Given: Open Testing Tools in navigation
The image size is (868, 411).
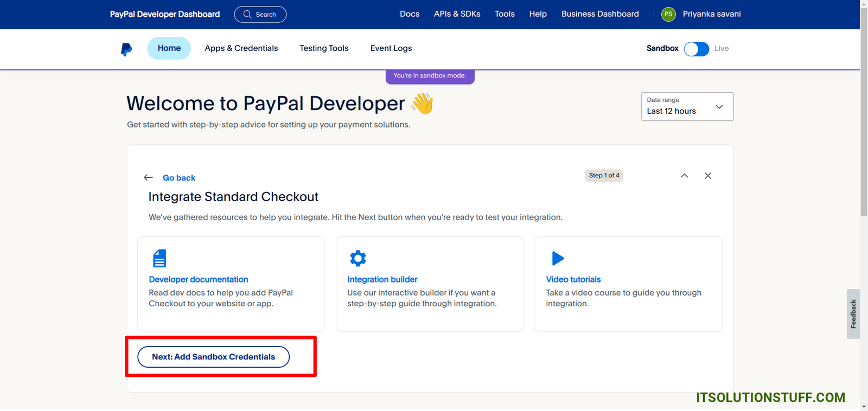Looking at the screenshot, I should click(324, 48).
